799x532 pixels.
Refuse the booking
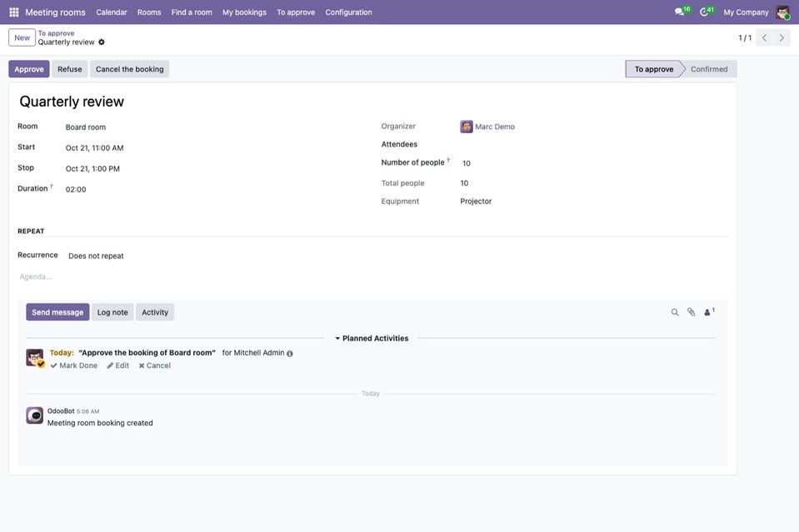[70, 69]
